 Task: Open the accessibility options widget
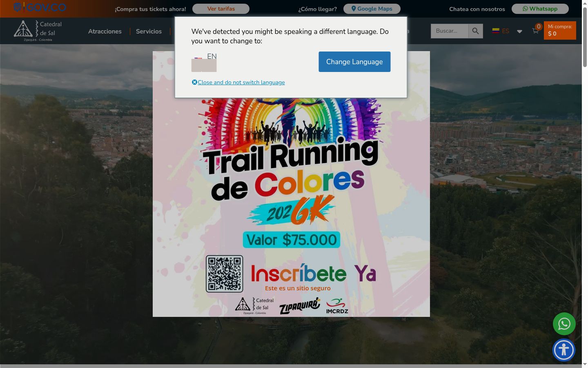click(x=564, y=350)
